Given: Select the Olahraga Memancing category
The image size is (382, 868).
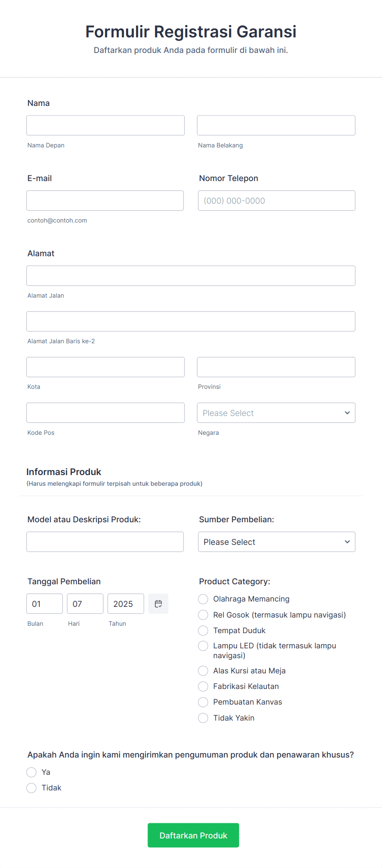Looking at the screenshot, I should click(203, 599).
